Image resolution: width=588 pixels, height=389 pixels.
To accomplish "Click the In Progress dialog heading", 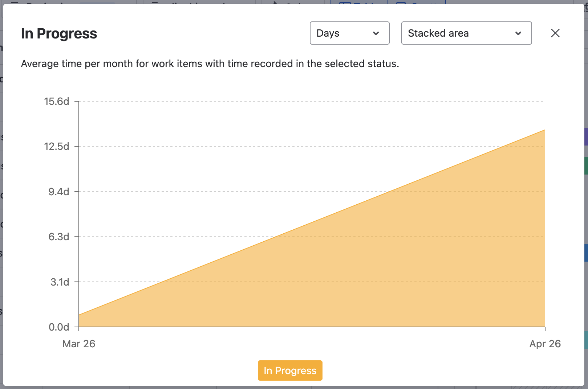I will click(x=59, y=33).
